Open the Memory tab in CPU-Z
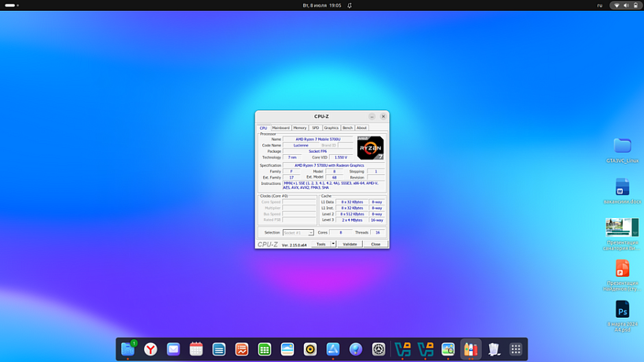This screenshot has width=644, height=362. [300, 127]
